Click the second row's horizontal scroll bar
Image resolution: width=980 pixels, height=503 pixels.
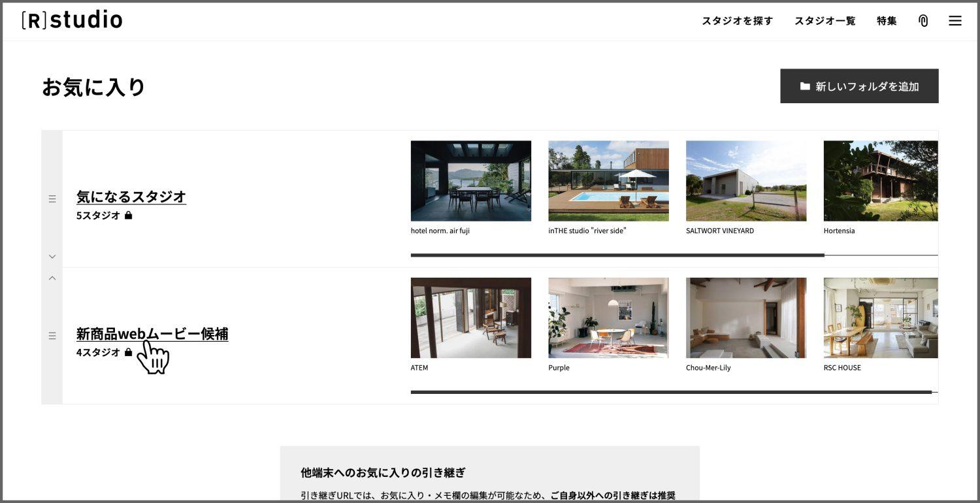(670, 393)
